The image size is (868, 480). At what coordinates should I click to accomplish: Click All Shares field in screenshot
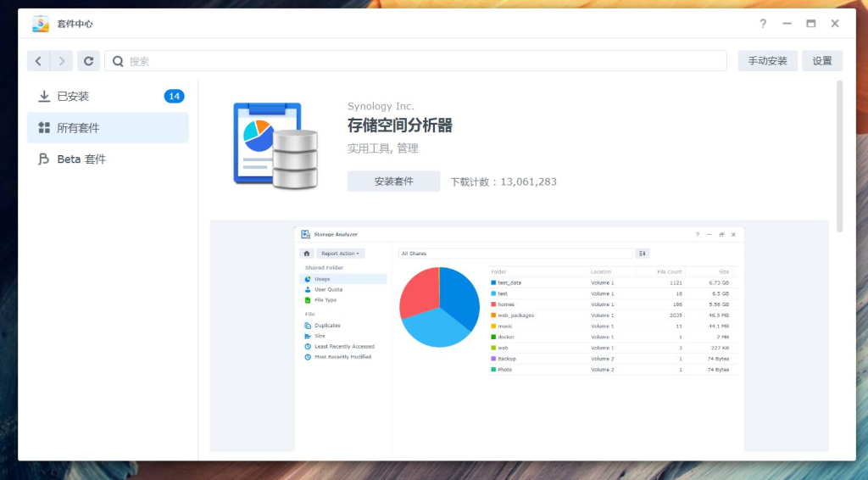click(x=515, y=254)
